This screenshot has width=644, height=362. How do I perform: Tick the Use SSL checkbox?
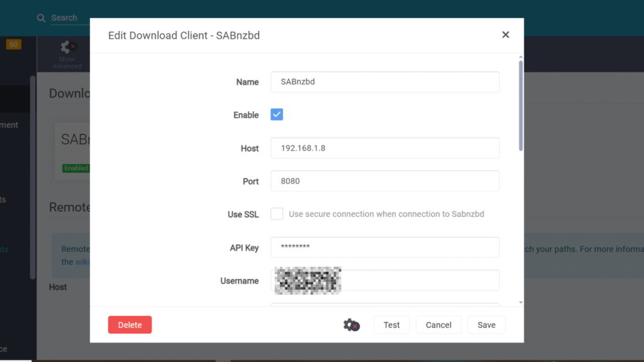tap(277, 214)
